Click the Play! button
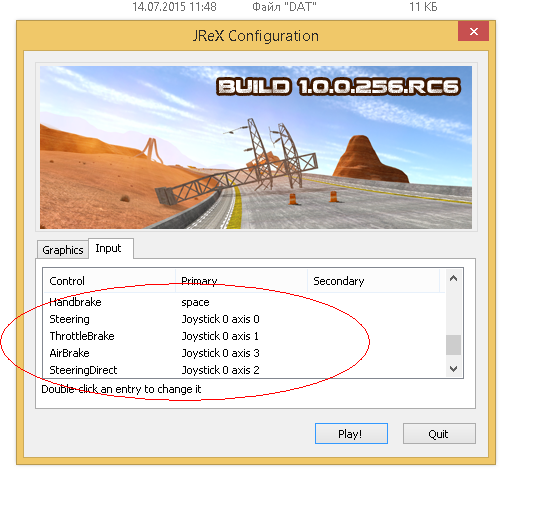The width and height of the screenshot is (546, 507). click(x=351, y=434)
